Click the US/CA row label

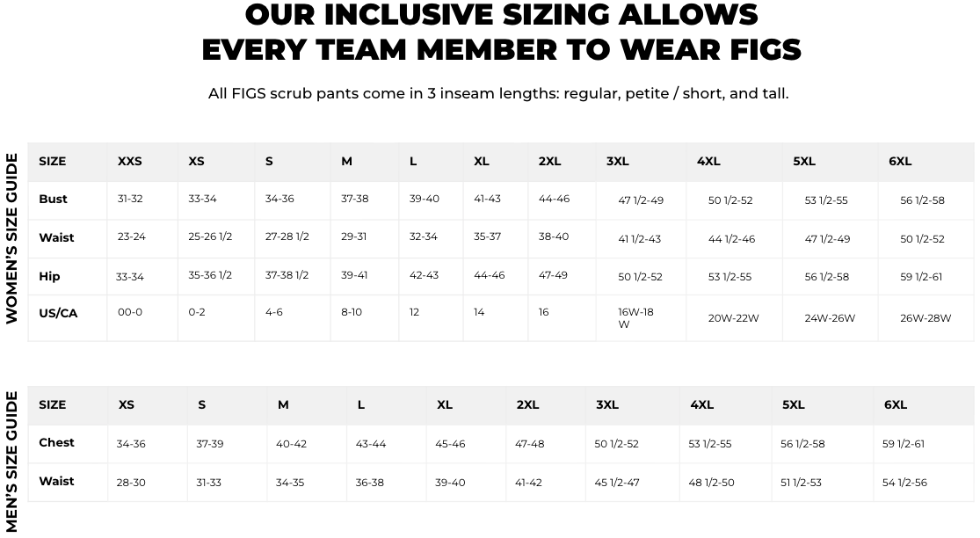point(58,314)
